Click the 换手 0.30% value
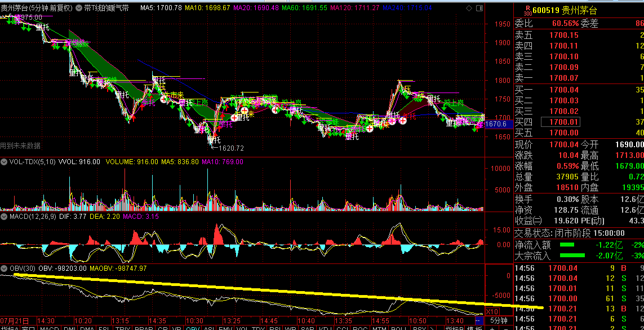Image resolution: width=644 pixels, height=330 pixels. click(567, 199)
